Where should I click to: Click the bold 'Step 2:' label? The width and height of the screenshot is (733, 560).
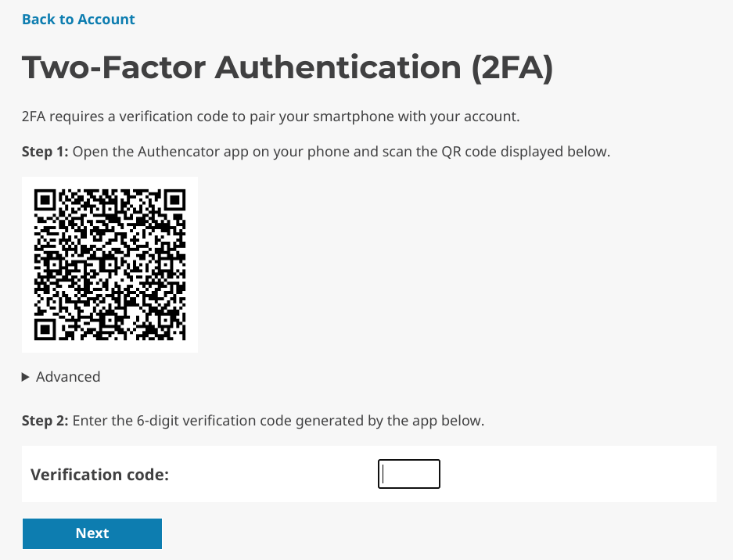coord(45,421)
